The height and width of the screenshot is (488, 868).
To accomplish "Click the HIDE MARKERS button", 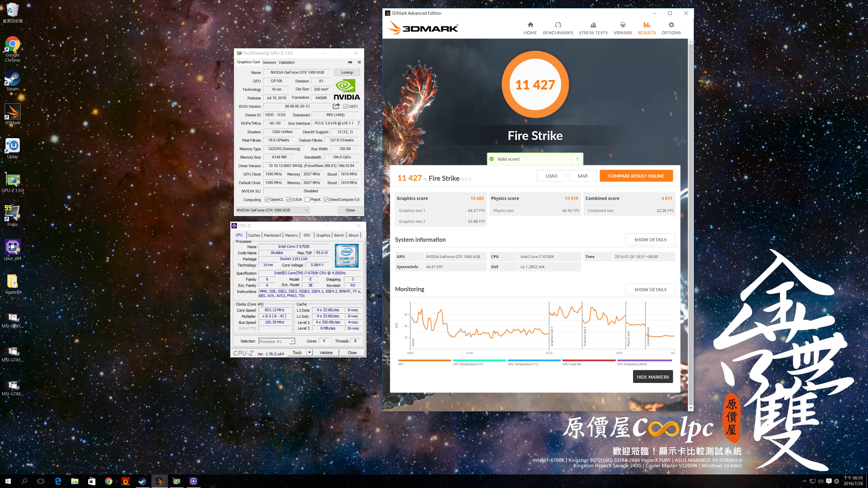I will tap(652, 377).
